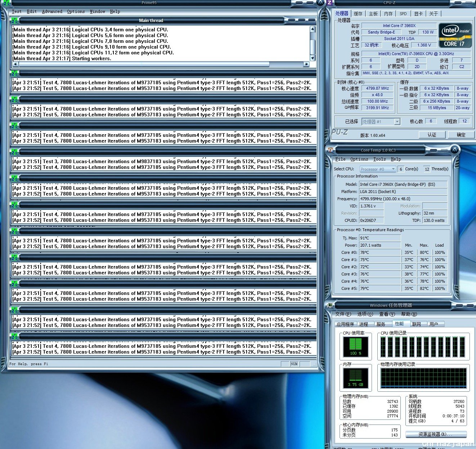The image size is (476, 449).
Task: Open the Prime95 Test menu
Action: [x=17, y=12]
